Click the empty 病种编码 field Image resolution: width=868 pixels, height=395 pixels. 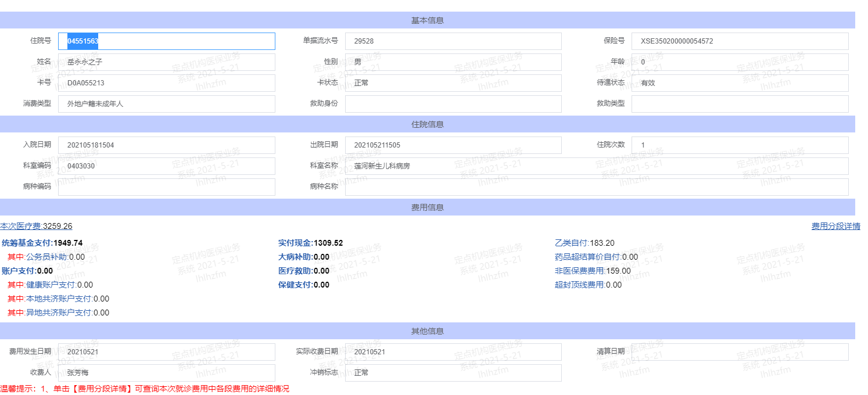coord(167,187)
